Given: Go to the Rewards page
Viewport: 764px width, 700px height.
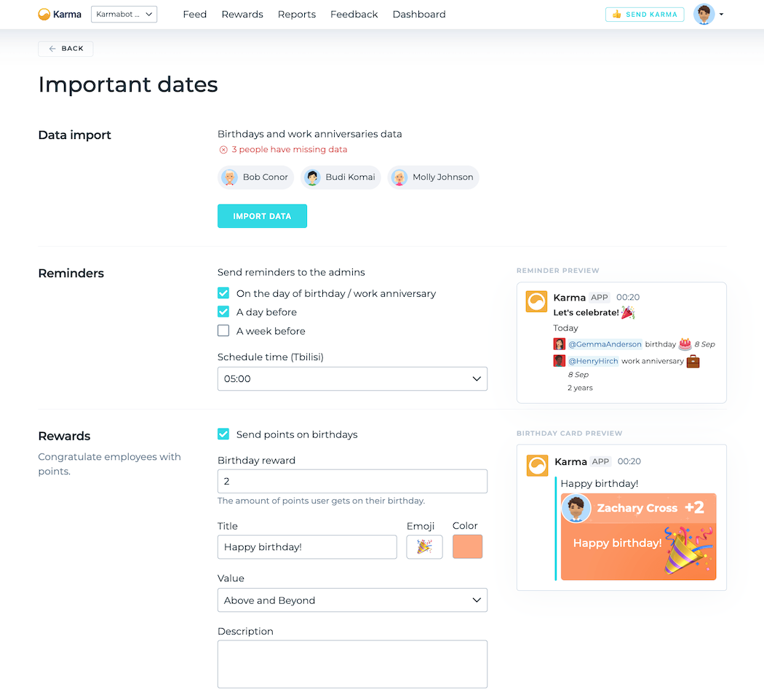Looking at the screenshot, I should tap(242, 14).
